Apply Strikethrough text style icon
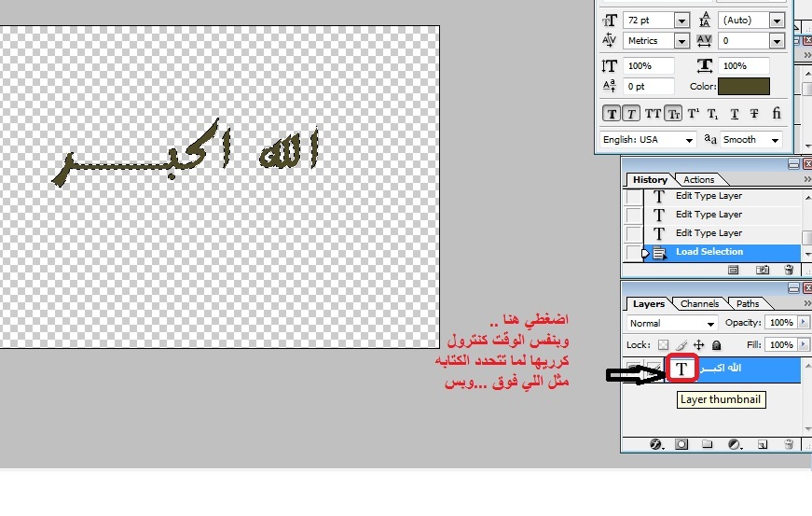 coord(753,114)
